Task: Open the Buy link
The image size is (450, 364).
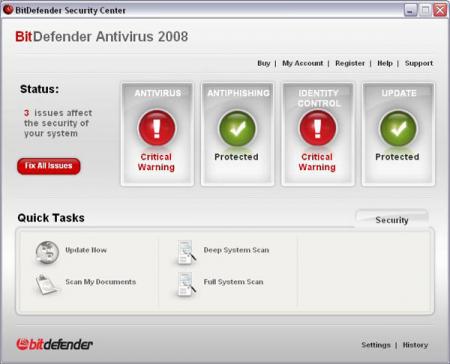Action: click(264, 63)
